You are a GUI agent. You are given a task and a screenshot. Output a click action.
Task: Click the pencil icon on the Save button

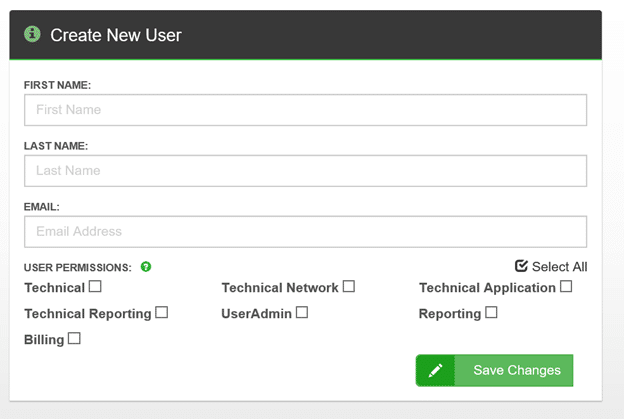pyautogui.click(x=435, y=370)
